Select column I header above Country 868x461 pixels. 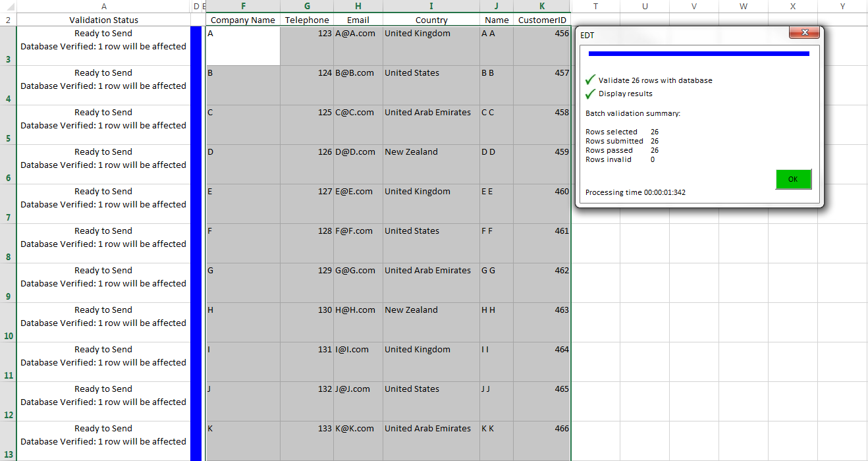coord(431,6)
